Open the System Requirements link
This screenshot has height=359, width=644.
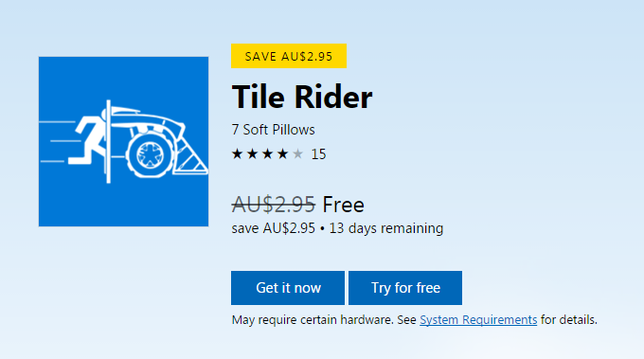tap(478, 319)
